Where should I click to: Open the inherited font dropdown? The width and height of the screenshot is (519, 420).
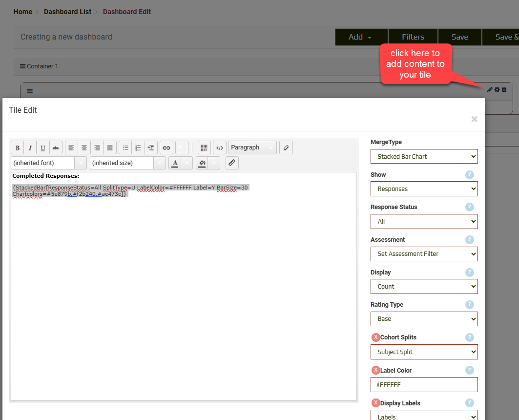coord(48,163)
